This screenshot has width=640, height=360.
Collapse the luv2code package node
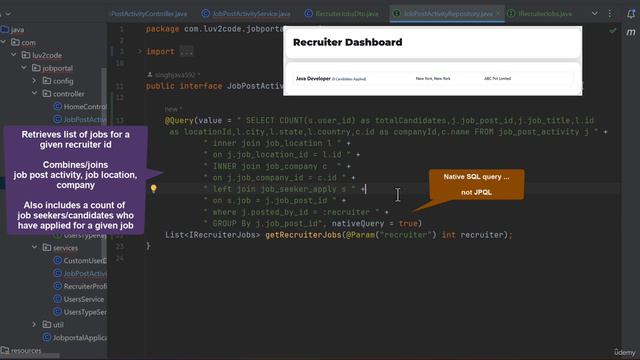(x=14, y=55)
